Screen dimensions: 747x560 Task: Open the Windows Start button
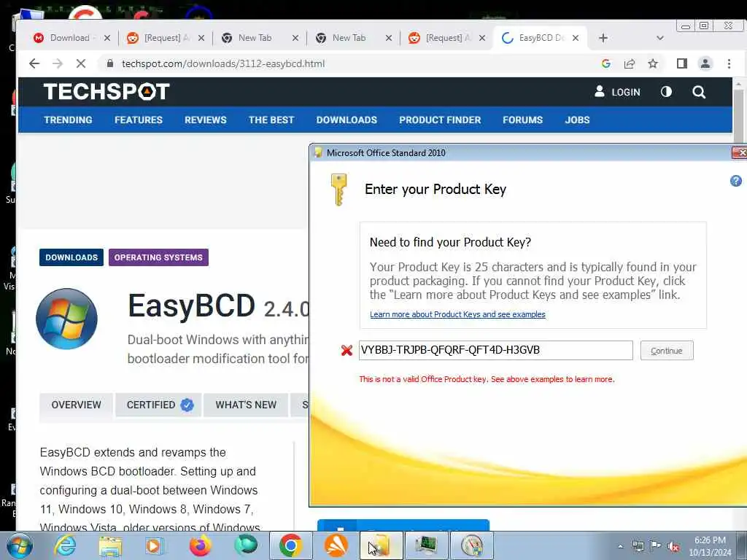[x=19, y=545]
